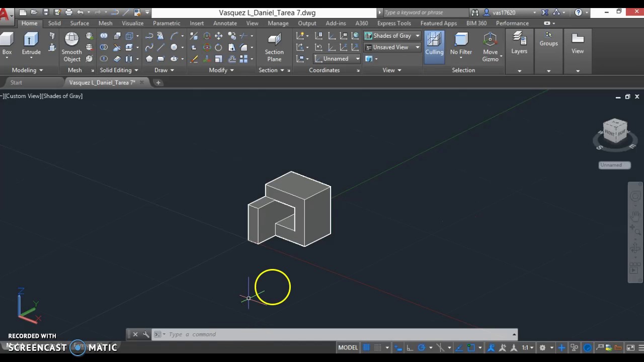Open the View panel button on ribbon
The width and height of the screenshot is (644, 362).
pos(578,44)
